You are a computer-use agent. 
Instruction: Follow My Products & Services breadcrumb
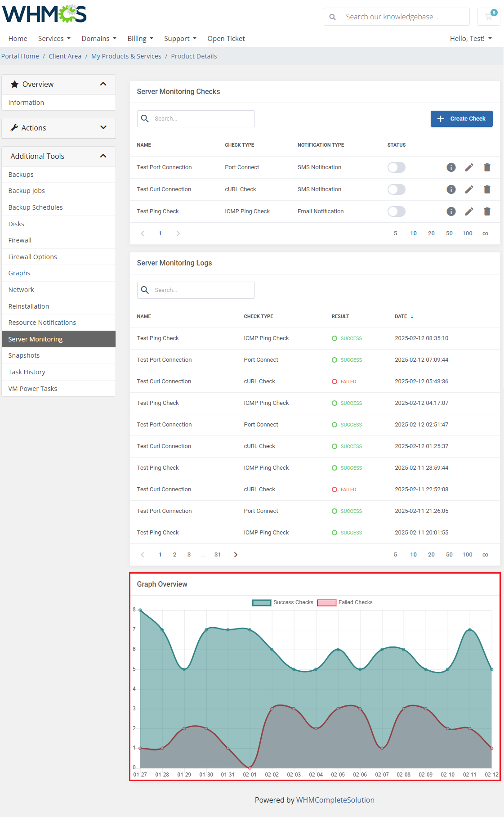coord(126,56)
